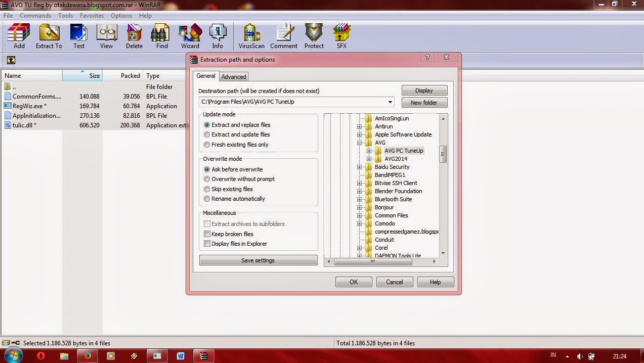Expand Apple Software Update node
Screen dimensions: 644x363
pos(359,134)
